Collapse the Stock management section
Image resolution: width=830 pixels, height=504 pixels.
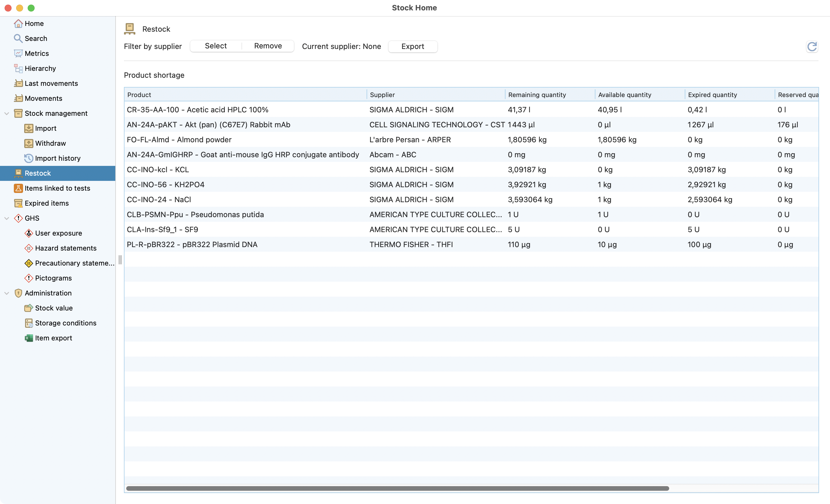tap(6, 113)
